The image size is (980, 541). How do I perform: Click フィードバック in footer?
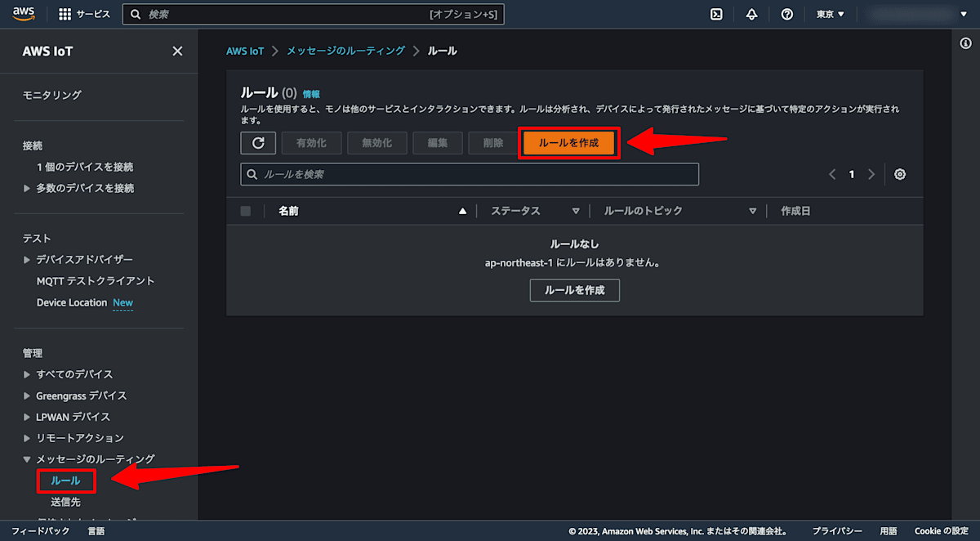[41, 531]
